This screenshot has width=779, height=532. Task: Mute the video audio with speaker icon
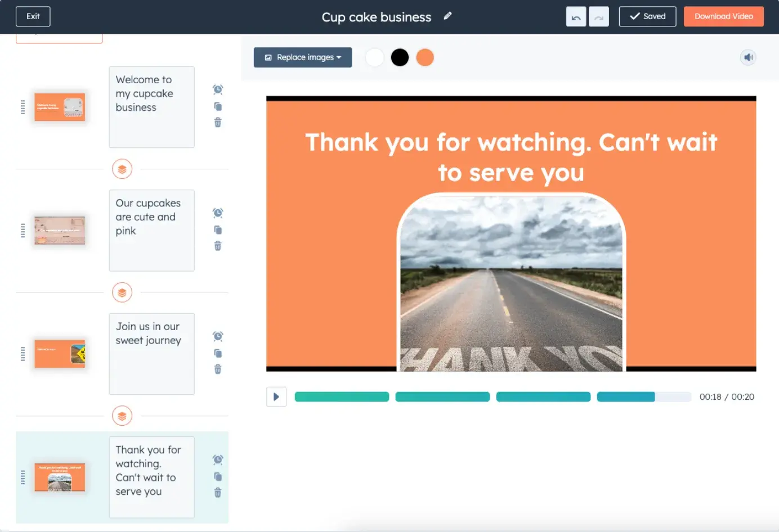748,57
